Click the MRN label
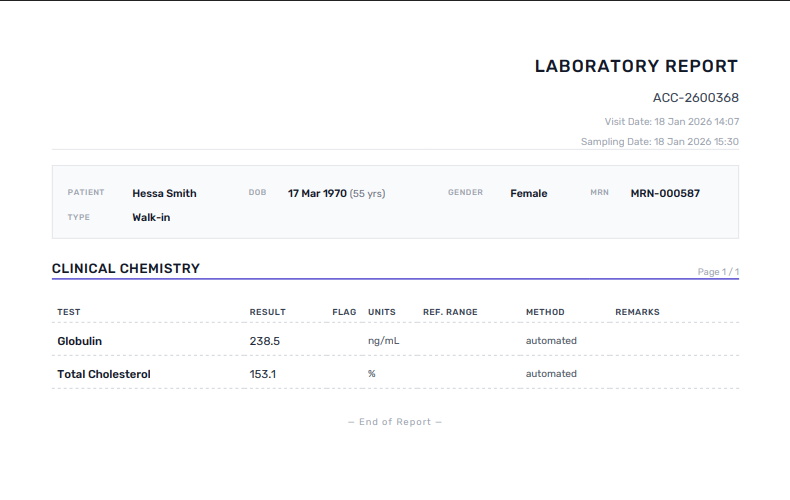Viewport: 790px width, 500px height. point(599,193)
